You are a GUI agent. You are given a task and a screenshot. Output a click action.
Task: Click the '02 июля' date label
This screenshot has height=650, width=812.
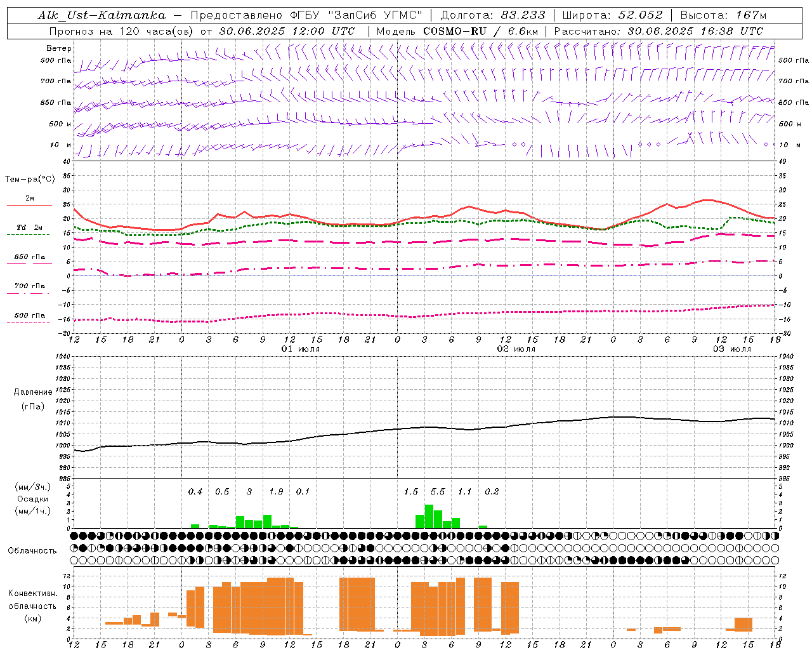516,349
